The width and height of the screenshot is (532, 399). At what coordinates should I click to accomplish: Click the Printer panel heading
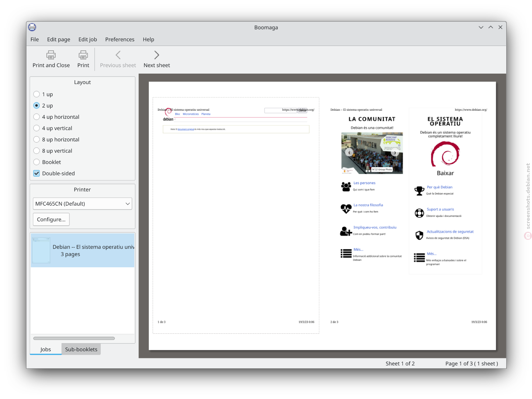tap(82, 189)
